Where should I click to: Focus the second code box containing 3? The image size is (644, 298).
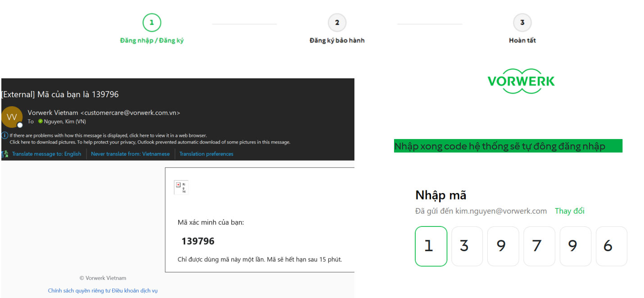[467, 246]
